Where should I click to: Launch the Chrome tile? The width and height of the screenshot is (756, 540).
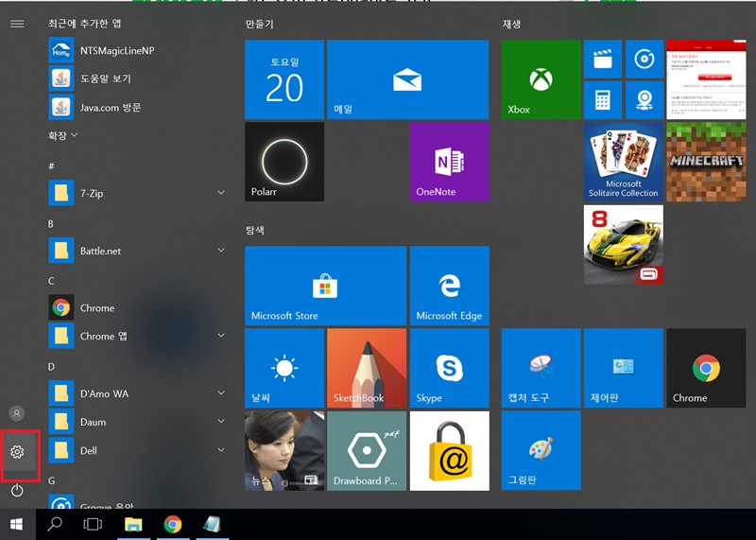(706, 368)
